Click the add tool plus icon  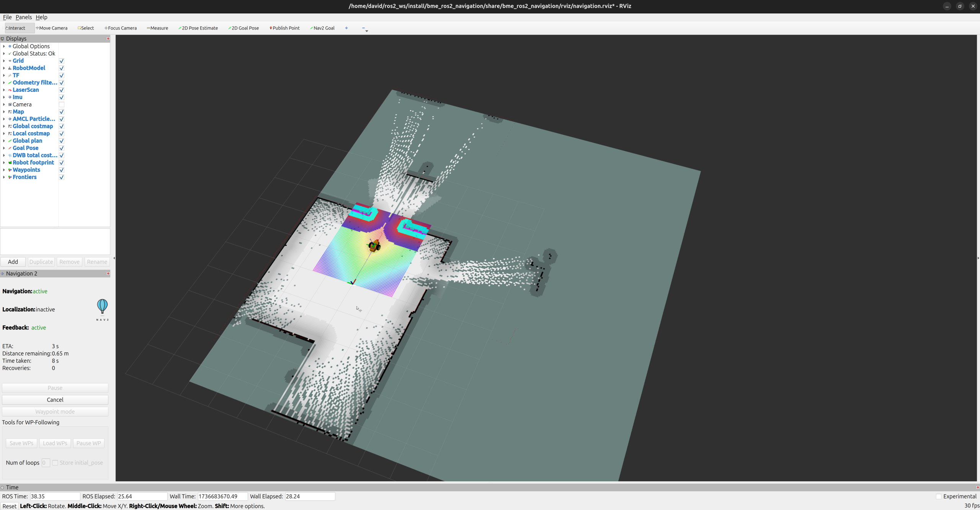[x=346, y=28]
